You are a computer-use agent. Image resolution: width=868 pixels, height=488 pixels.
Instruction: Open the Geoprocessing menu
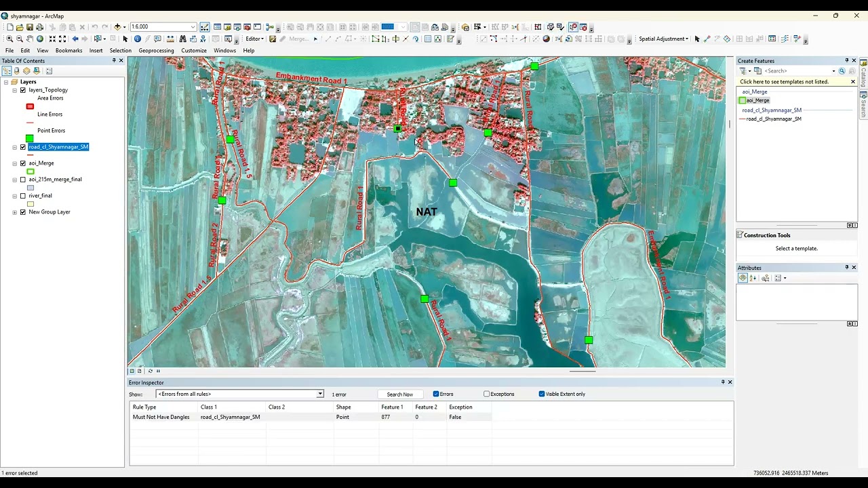tap(156, 51)
